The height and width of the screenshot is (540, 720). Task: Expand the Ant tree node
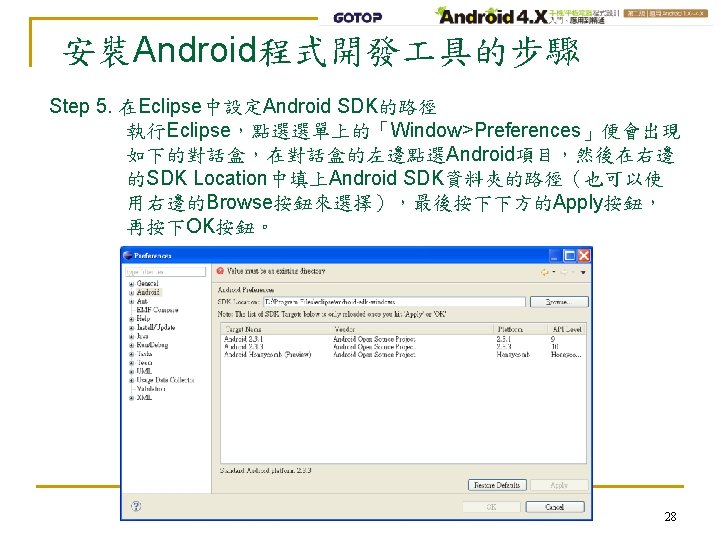(131, 302)
